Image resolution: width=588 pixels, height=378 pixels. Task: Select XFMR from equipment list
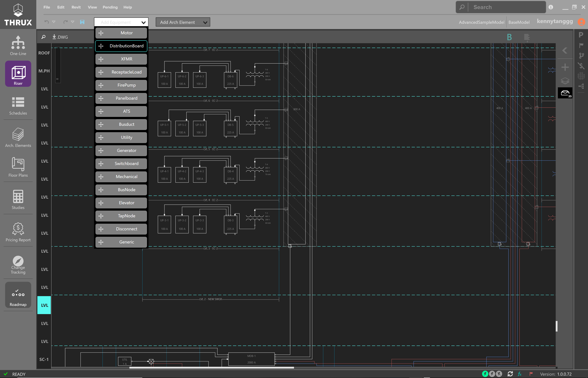[x=121, y=59]
